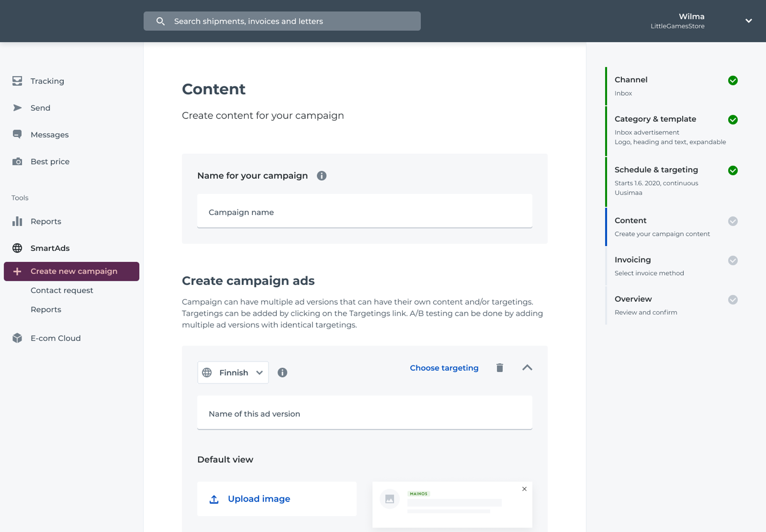The image size is (766, 532).
Task: Delete this ad version with the trash icon
Action: tap(499, 368)
